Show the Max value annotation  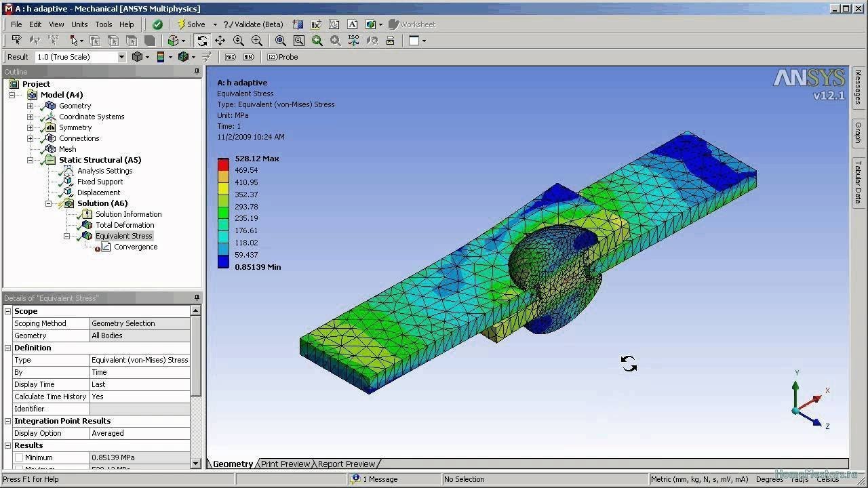[x=231, y=57]
